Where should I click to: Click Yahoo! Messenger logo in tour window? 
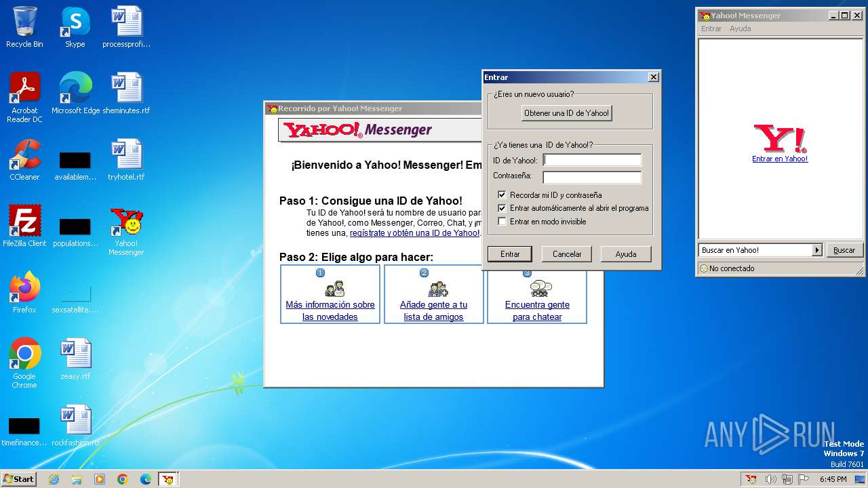pos(358,129)
